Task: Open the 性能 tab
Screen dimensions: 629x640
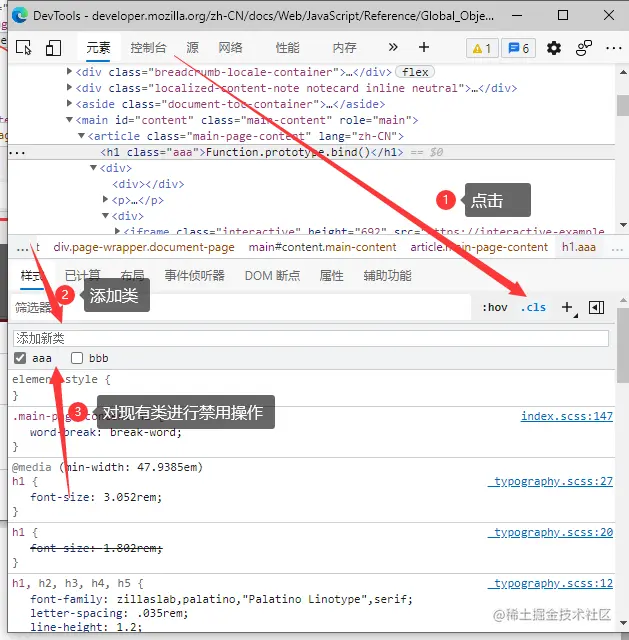Action: [x=287, y=48]
